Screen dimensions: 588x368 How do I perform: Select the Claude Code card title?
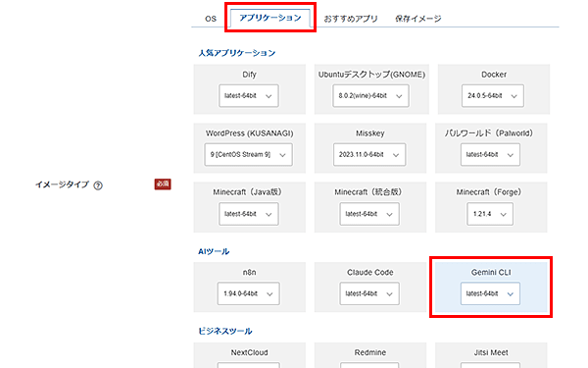370,272
